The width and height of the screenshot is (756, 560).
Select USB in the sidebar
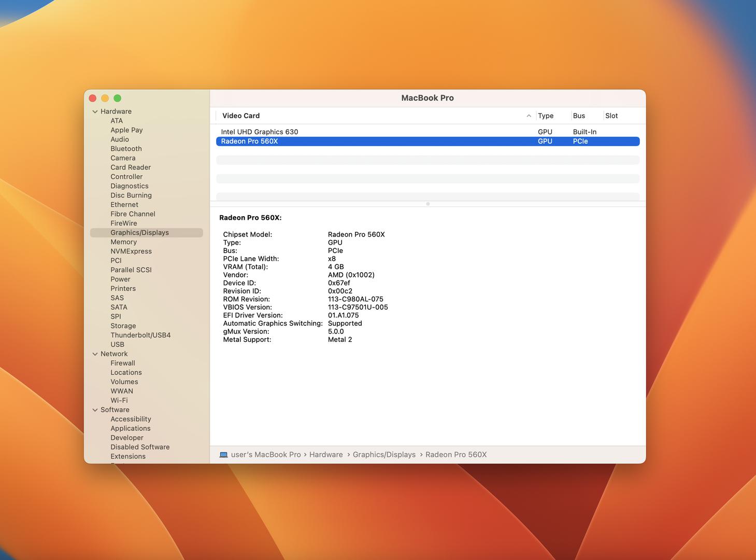pos(117,345)
